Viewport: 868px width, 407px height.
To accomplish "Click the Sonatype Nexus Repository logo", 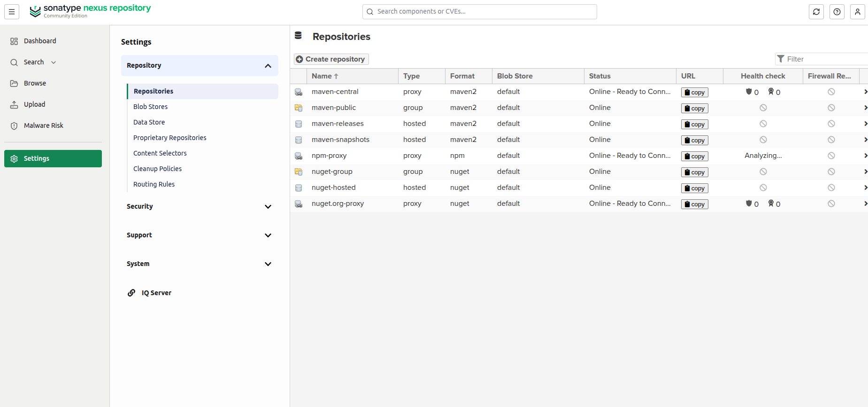I will coord(90,11).
